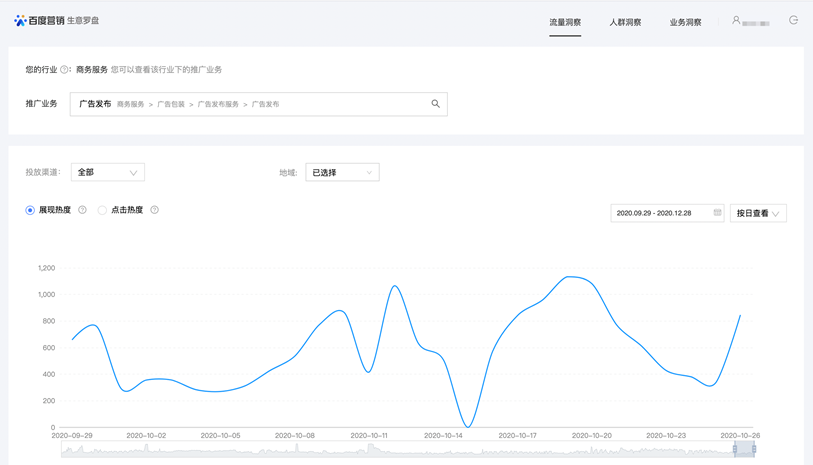
Task: Click the Baidu Marketing logo icon
Action: (x=20, y=21)
